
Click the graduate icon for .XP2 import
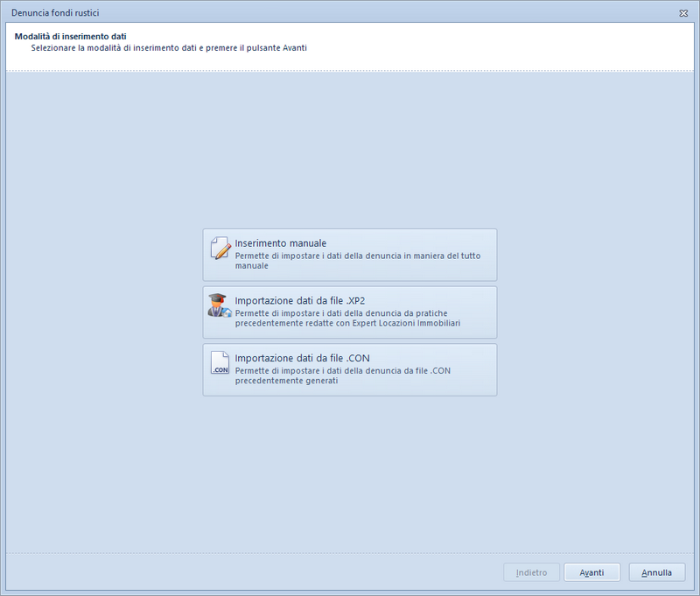coord(220,305)
